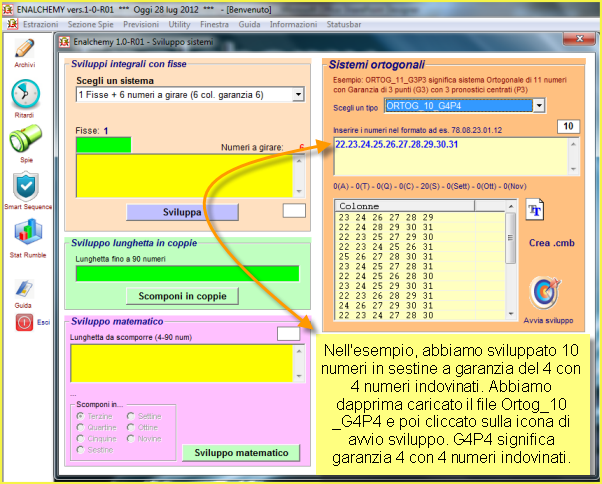The image size is (602, 484).
Task: Click the Scomponi in coppie button
Action: point(182,295)
